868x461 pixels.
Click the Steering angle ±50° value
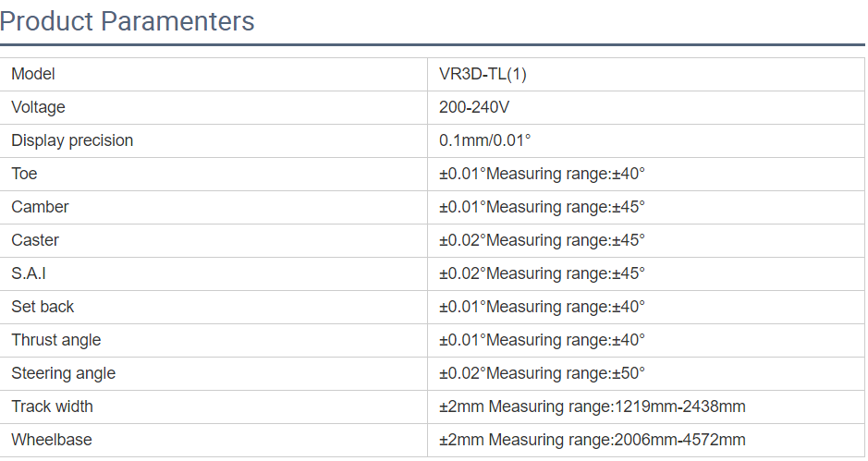coord(542,373)
